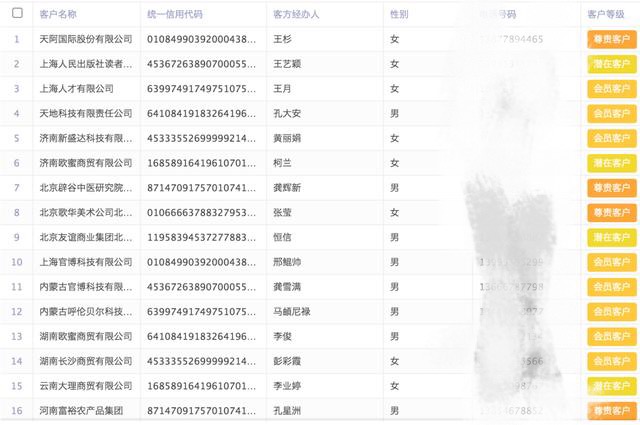Screen dimensions: 640x425
Task: Click credit code 1195839453727788 3... cell
Action: (202, 237)
